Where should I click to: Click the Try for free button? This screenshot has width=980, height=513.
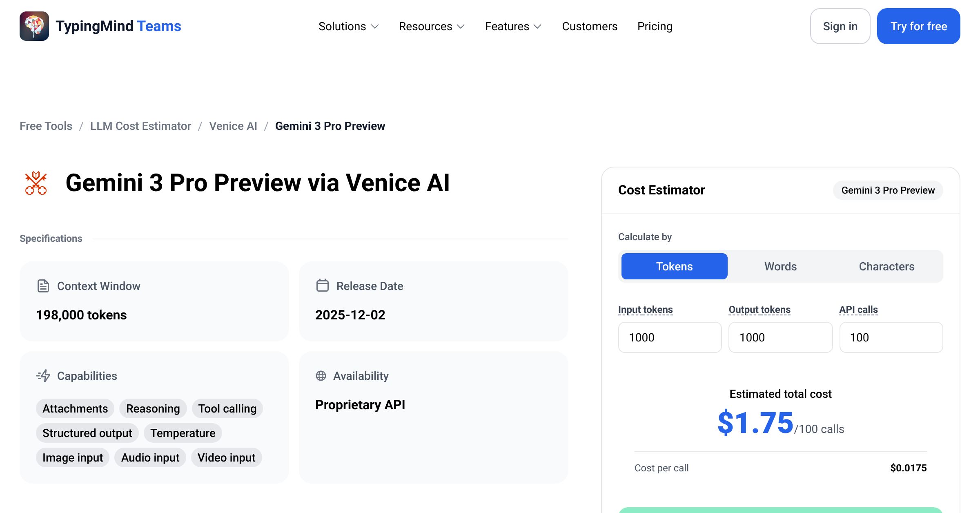point(919,26)
